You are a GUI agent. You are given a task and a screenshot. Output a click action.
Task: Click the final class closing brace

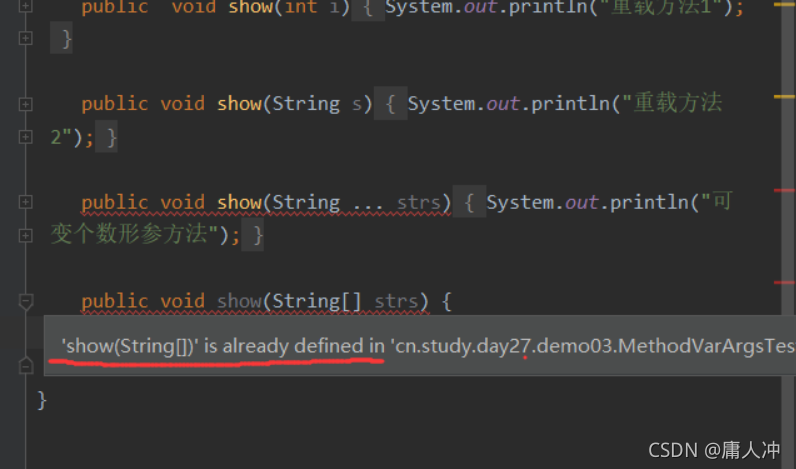42,400
